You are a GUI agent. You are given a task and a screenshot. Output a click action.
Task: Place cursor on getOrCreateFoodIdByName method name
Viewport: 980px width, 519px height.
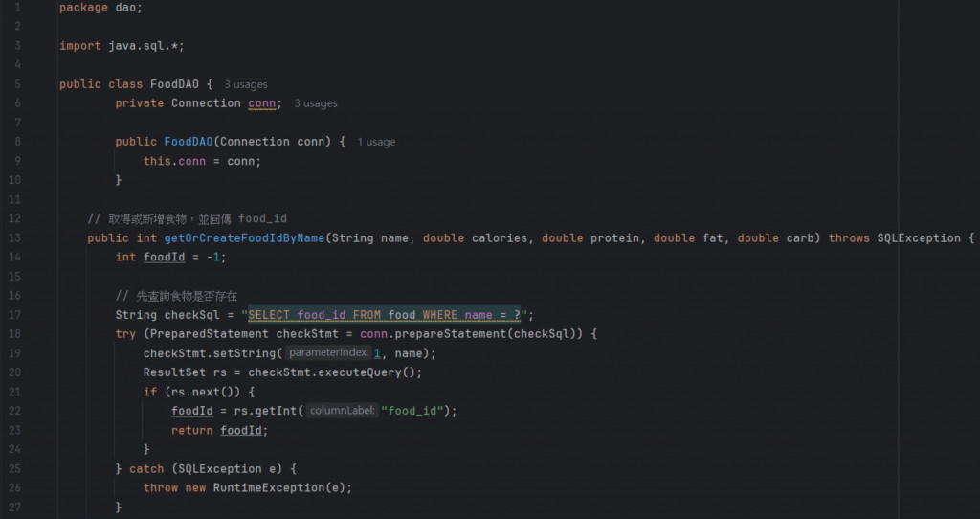tap(244, 238)
